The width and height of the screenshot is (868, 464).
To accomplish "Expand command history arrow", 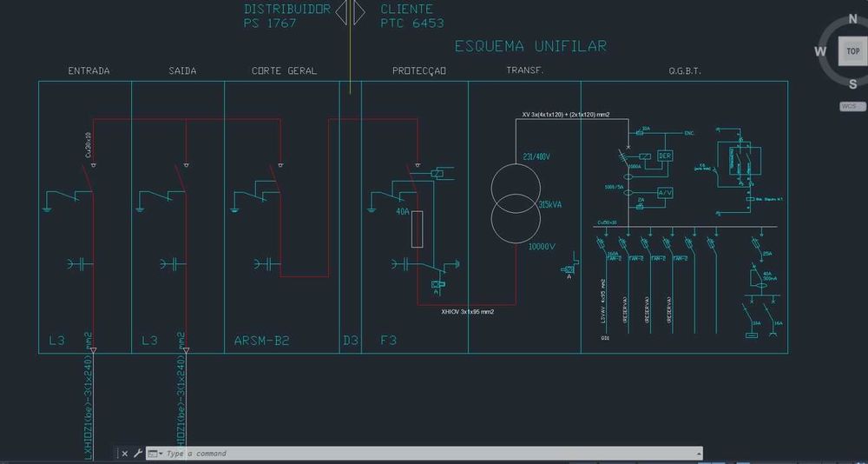I will 698,454.
